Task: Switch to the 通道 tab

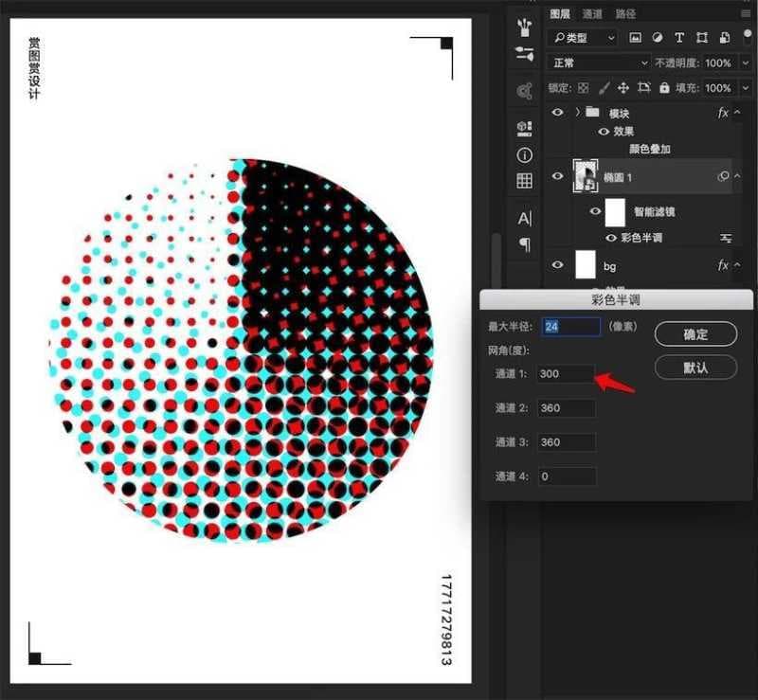Action: (x=592, y=14)
